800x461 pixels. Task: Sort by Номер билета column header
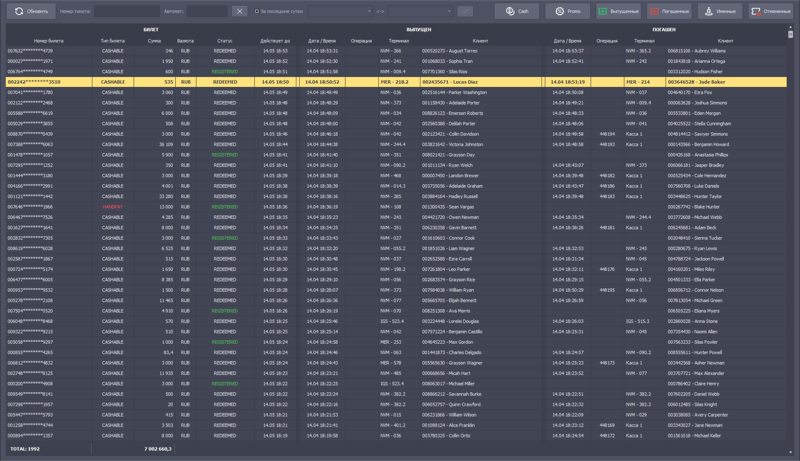point(48,41)
